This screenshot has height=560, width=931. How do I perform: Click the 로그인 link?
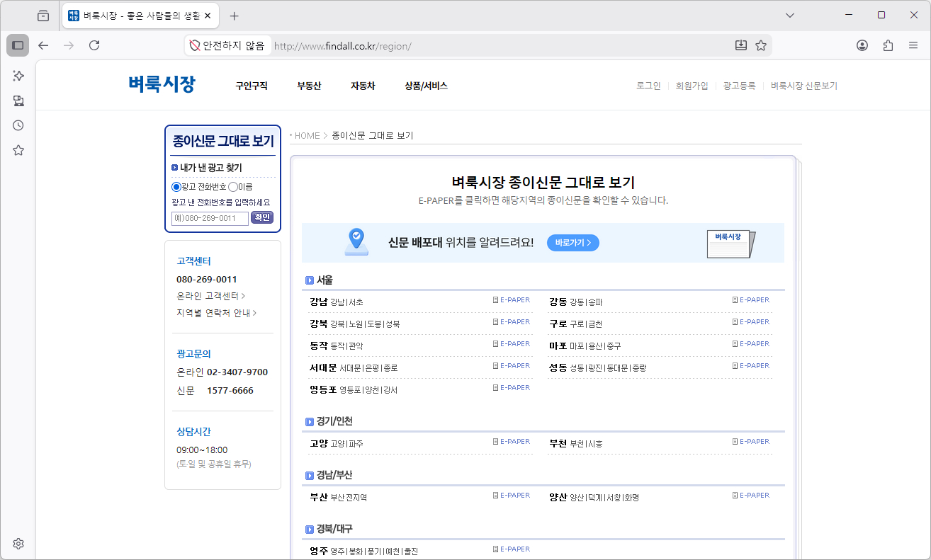[x=648, y=86]
